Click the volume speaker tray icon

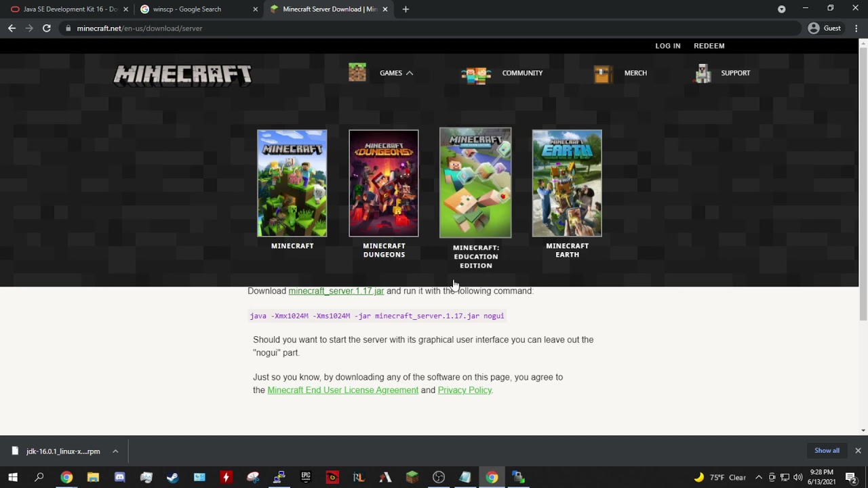[x=797, y=477]
